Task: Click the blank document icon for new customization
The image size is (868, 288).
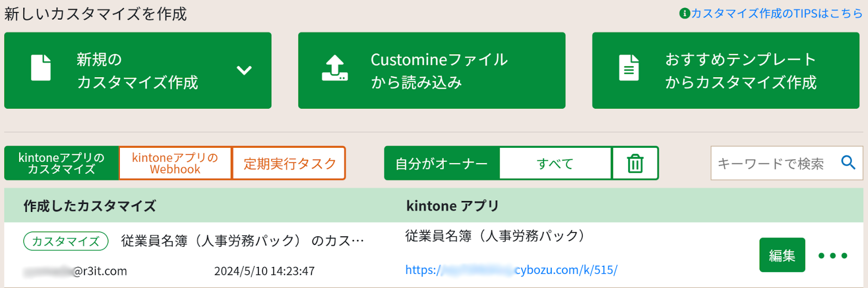Action: tap(41, 67)
